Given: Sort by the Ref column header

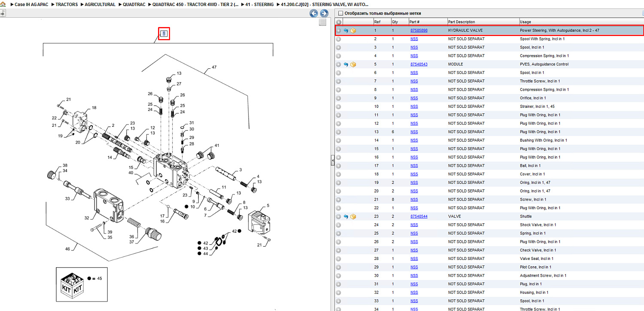Looking at the screenshot, I should tap(382, 22).
